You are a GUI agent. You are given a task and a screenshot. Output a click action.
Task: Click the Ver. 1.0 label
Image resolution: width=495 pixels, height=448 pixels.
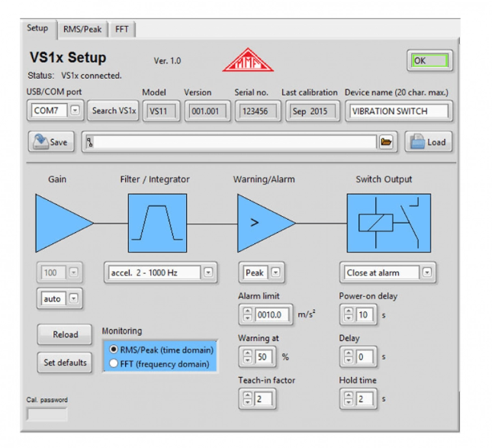point(167,60)
